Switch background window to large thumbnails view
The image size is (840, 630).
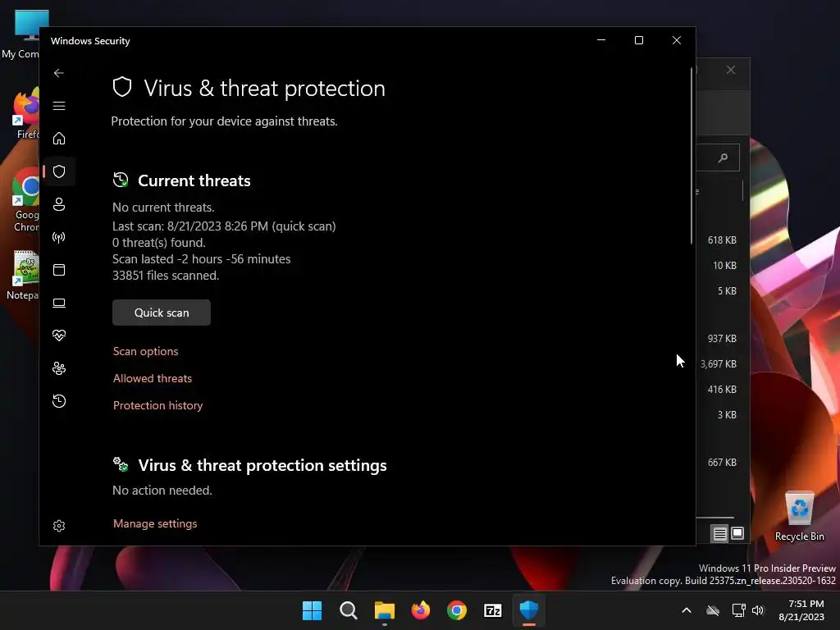coord(737,533)
